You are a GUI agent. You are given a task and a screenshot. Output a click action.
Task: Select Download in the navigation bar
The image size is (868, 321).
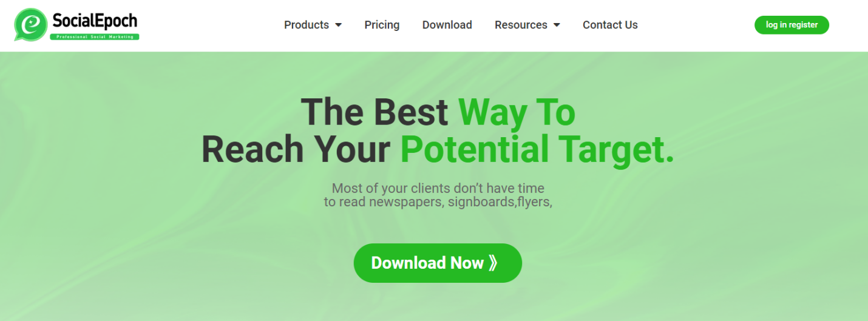pos(447,25)
